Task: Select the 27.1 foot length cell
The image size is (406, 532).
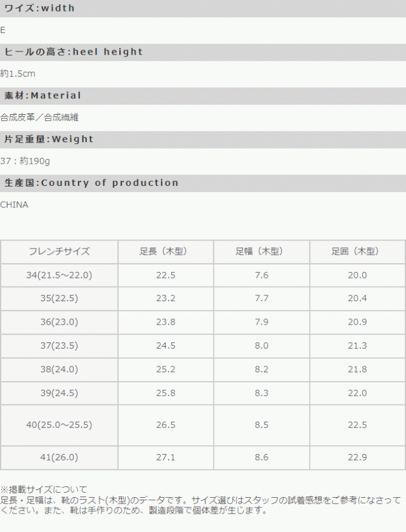Action: [x=165, y=458]
